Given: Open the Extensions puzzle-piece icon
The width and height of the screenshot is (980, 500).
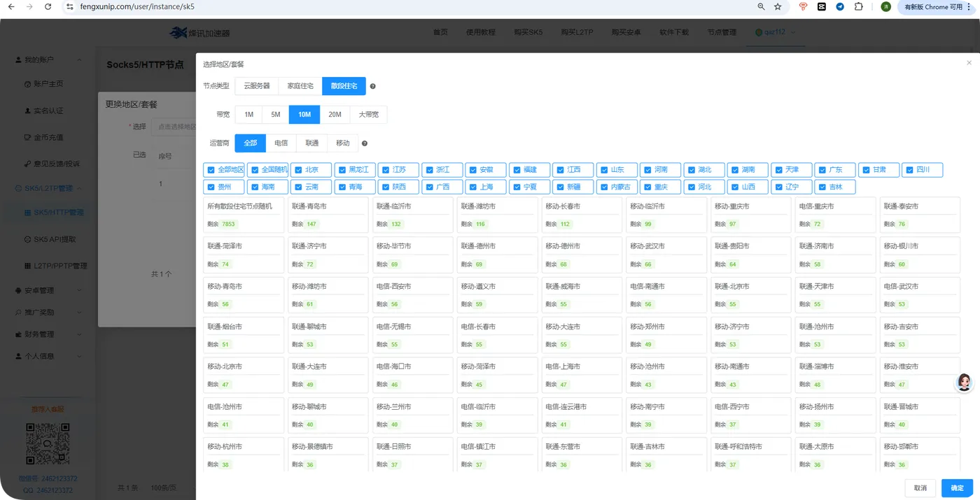Looking at the screenshot, I should click(x=859, y=6).
